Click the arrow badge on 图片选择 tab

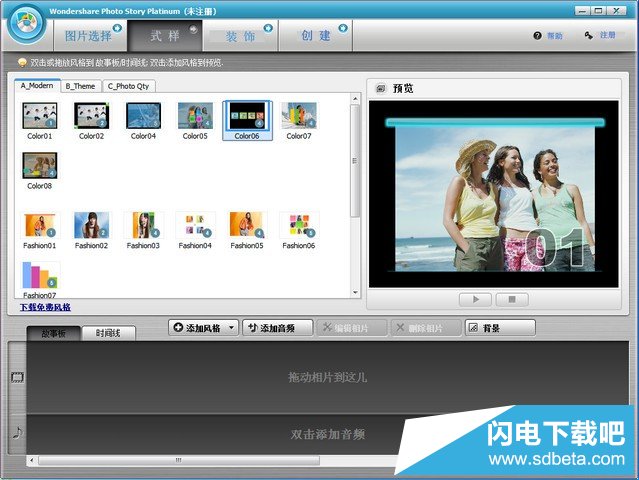click(117, 28)
